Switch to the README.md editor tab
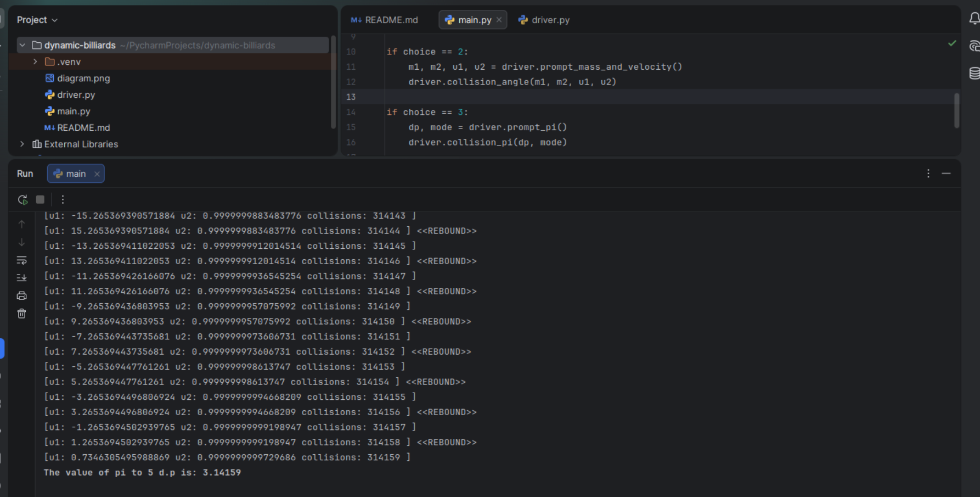This screenshot has height=497, width=980. coord(385,20)
